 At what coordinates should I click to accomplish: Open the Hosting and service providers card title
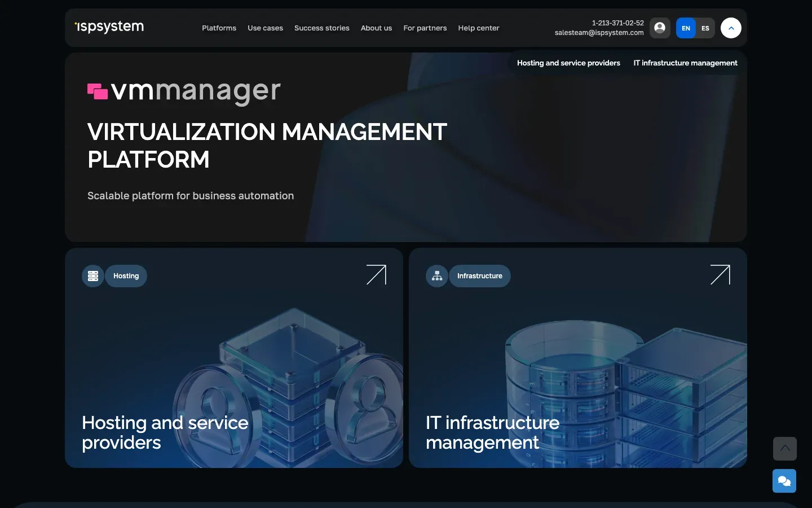tap(165, 432)
